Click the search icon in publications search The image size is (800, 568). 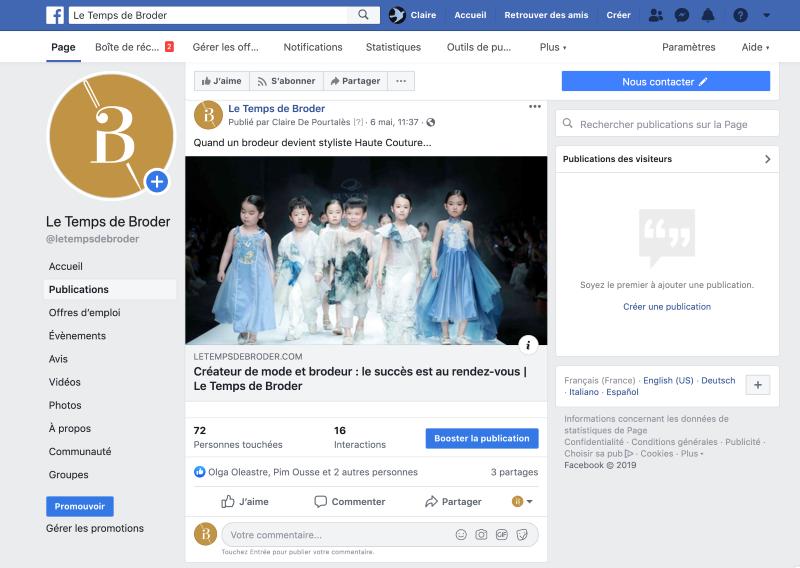click(x=567, y=124)
